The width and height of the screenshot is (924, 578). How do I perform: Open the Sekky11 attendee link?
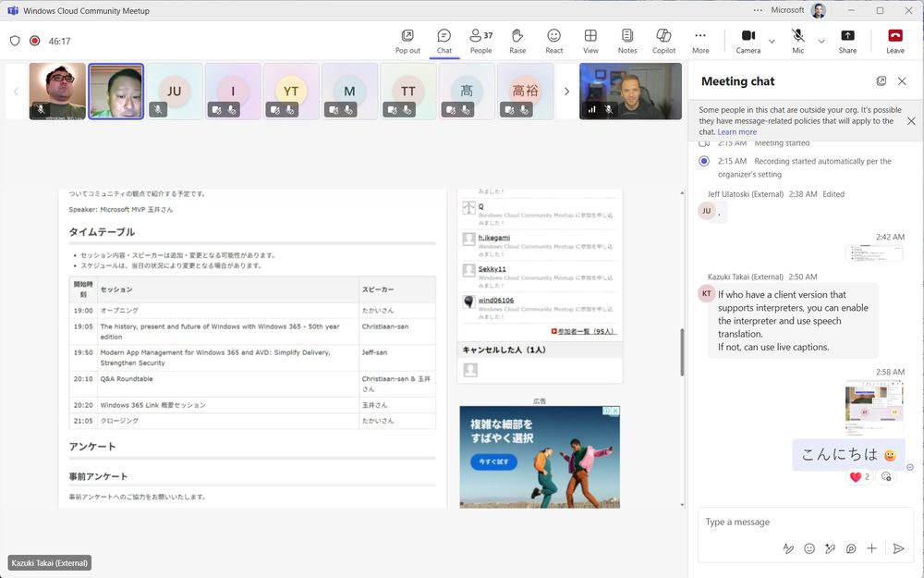pos(492,268)
